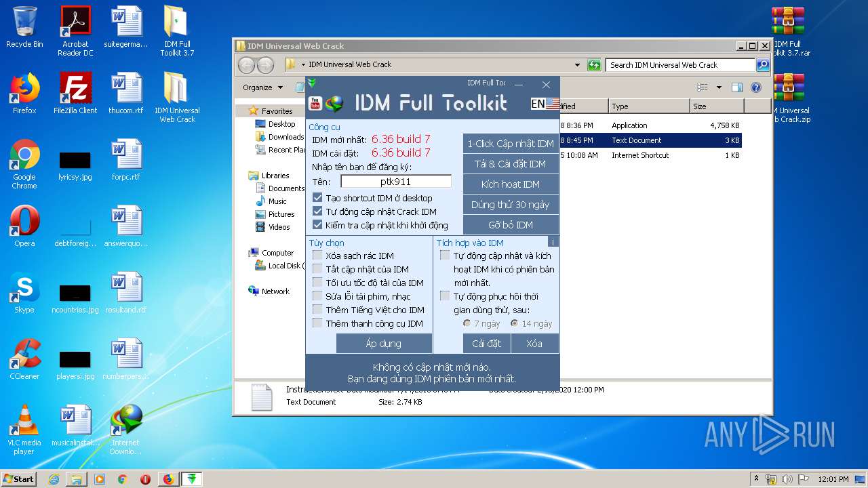Expand address path arrow before folder name
This screenshot has width=868, height=488.
[x=303, y=65]
